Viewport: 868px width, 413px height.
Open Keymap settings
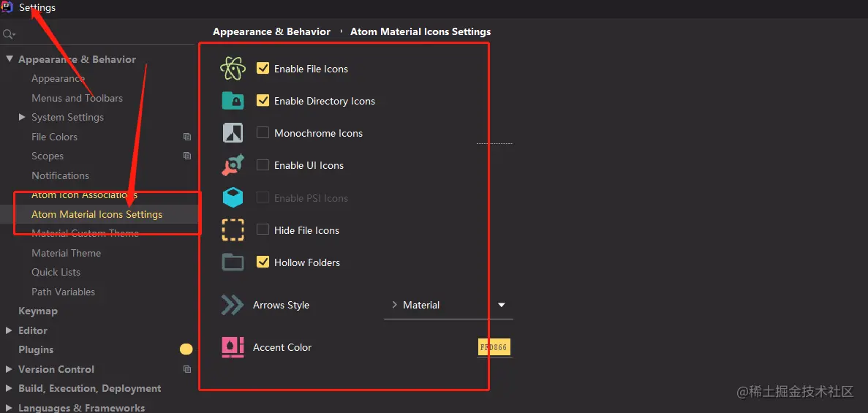point(37,311)
